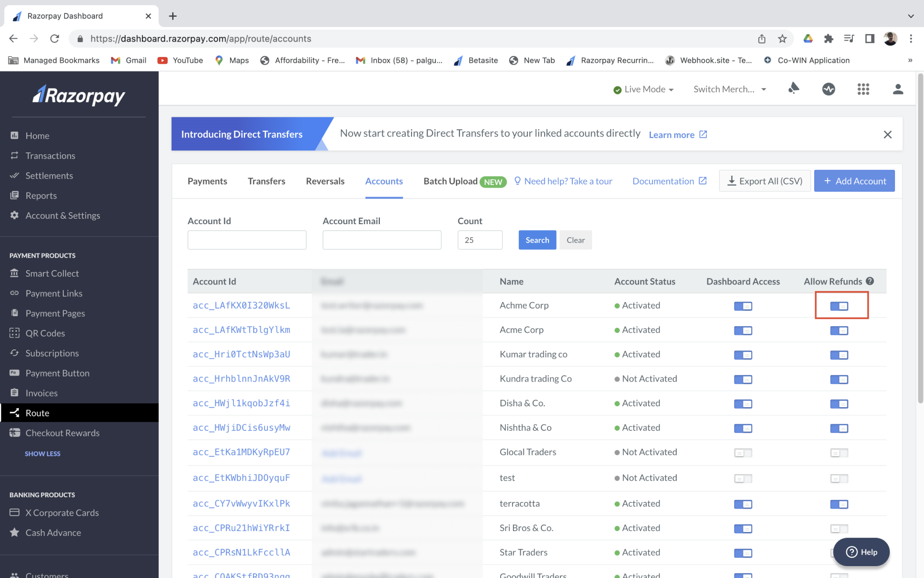Switch to the Transfers tab
The height and width of the screenshot is (578, 924).
click(x=267, y=181)
